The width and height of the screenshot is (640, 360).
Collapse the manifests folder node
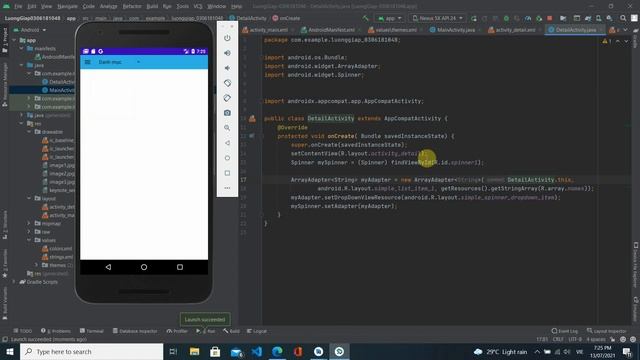(x=22, y=49)
